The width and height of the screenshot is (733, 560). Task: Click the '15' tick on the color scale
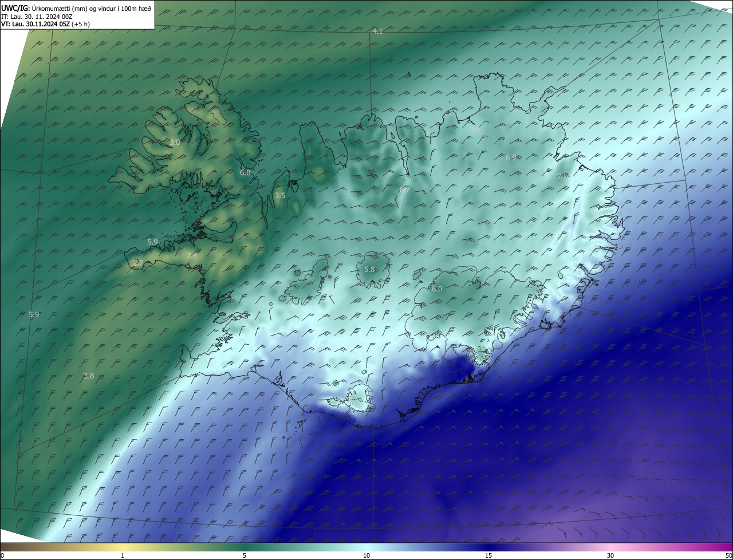488,556
